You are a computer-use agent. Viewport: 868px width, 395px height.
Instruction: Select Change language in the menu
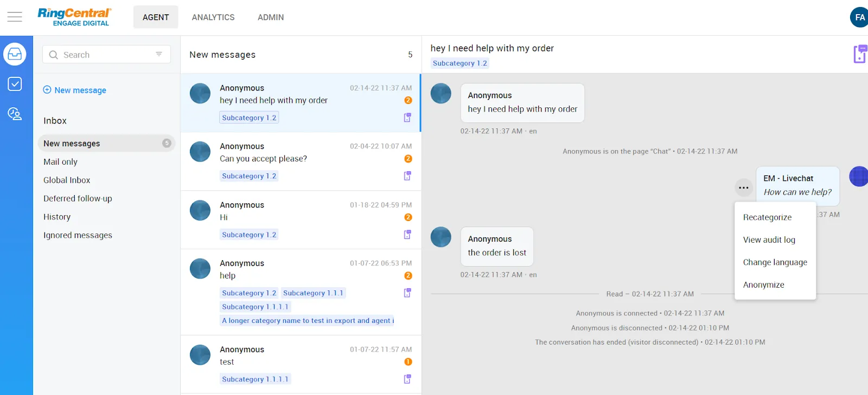[x=775, y=262]
